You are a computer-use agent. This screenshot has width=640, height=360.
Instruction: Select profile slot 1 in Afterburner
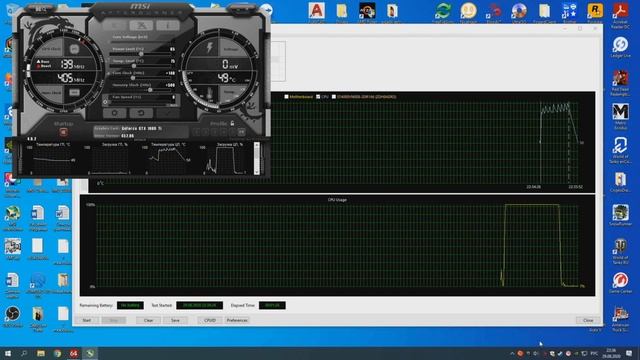pos(197,132)
